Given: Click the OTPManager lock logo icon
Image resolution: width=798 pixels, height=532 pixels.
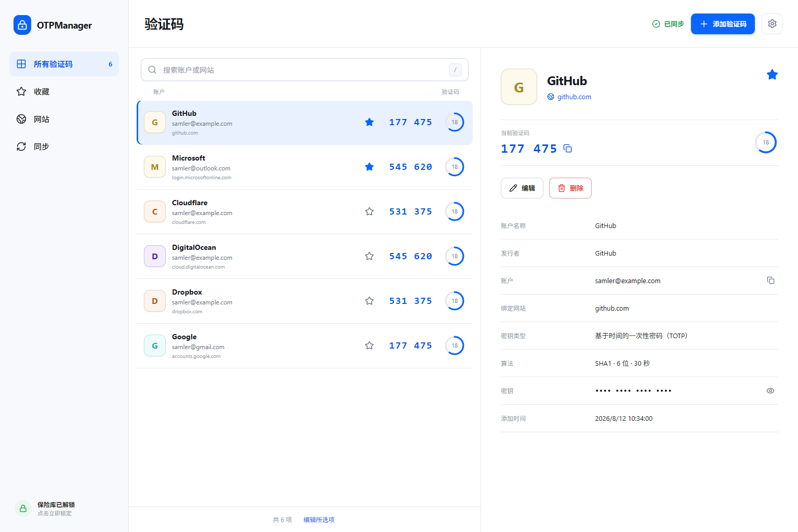Looking at the screenshot, I should pos(22,25).
